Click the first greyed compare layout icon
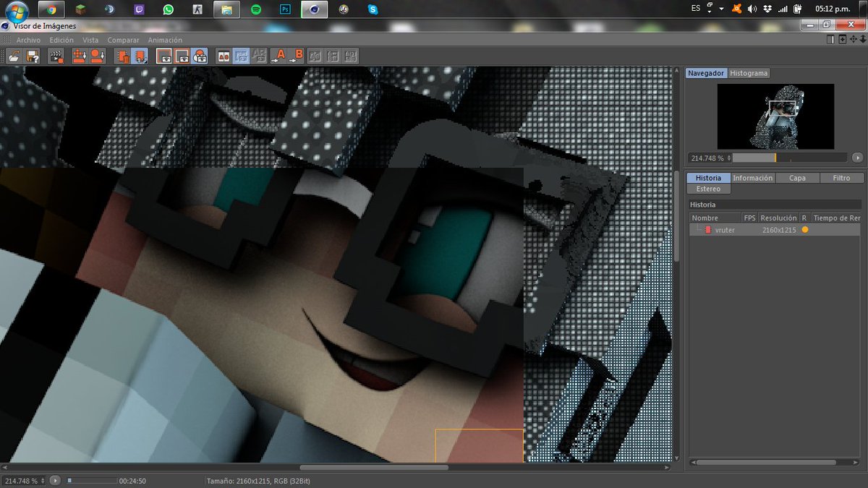868x488 pixels. click(x=315, y=56)
